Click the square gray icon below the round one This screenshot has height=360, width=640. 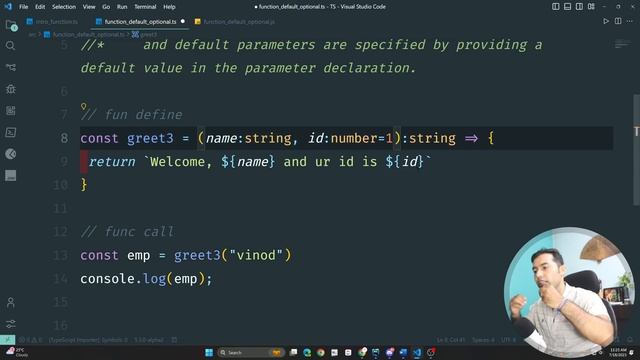[11, 176]
